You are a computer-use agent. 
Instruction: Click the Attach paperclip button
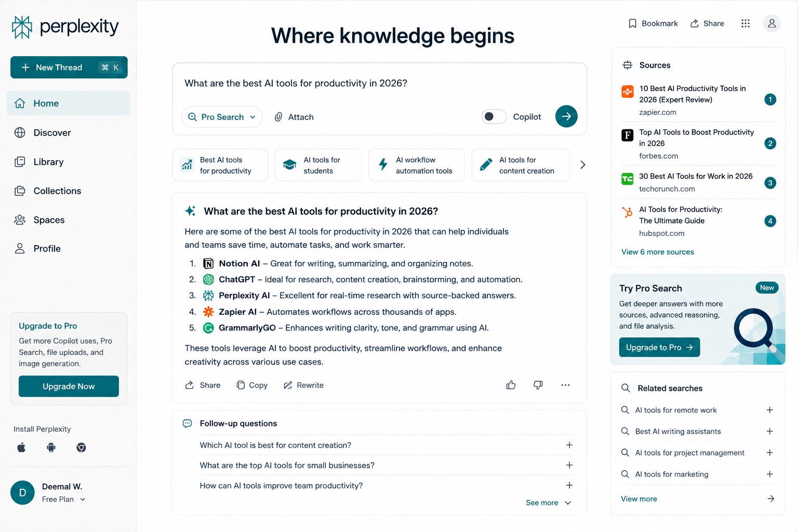coord(294,117)
